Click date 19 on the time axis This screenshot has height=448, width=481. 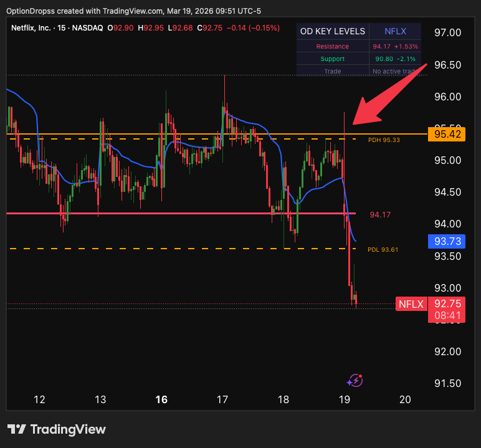click(x=344, y=399)
